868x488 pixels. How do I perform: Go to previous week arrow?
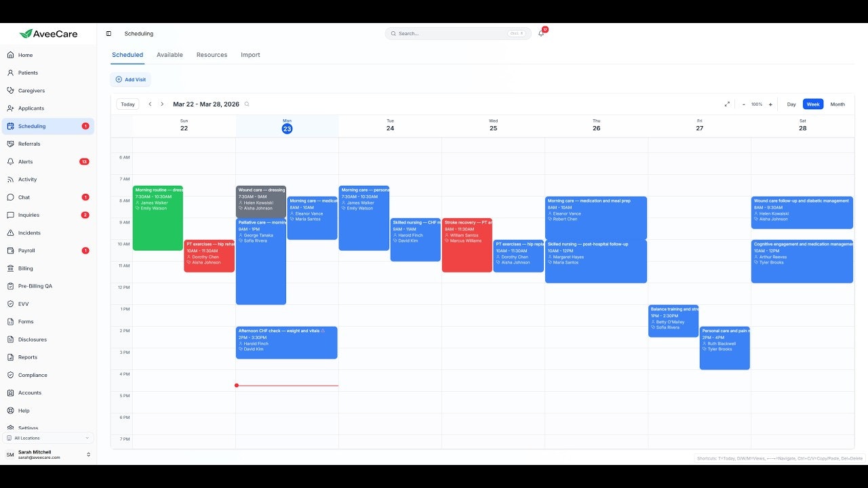tap(150, 104)
